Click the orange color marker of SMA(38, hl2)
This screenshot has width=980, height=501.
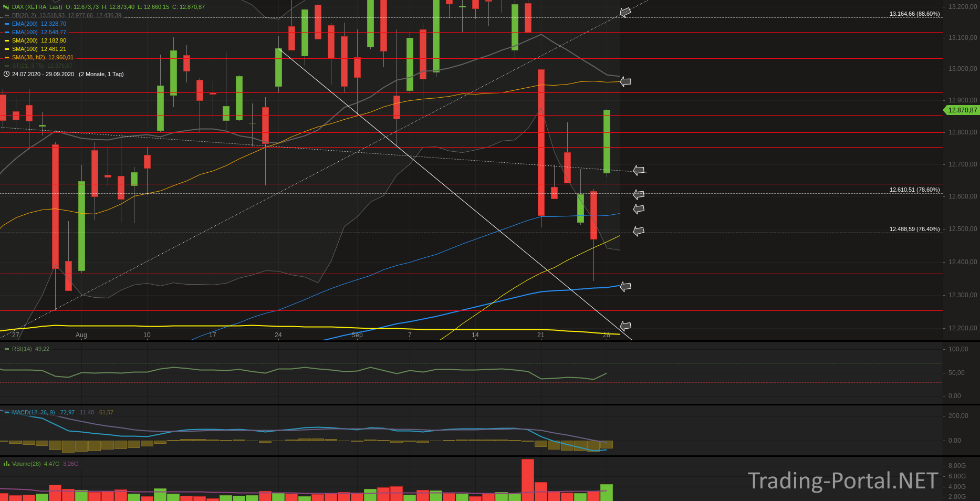point(7,57)
